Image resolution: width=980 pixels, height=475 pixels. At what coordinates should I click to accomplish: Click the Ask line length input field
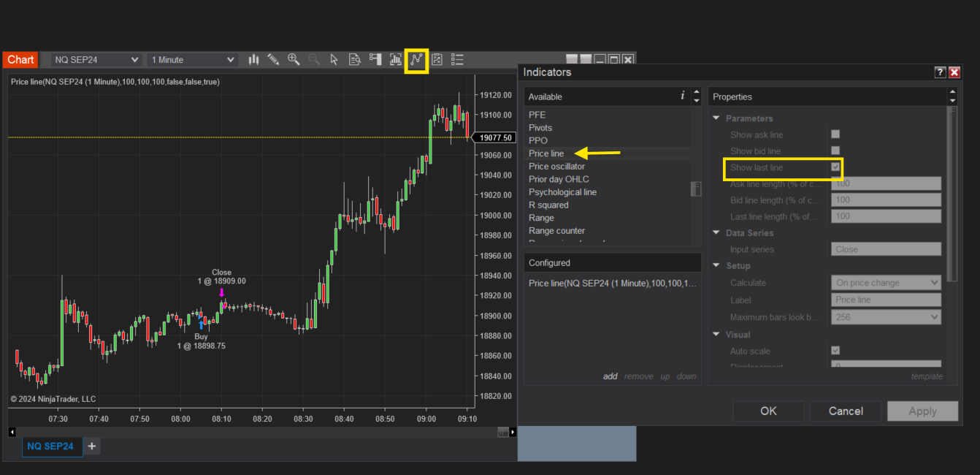click(887, 183)
